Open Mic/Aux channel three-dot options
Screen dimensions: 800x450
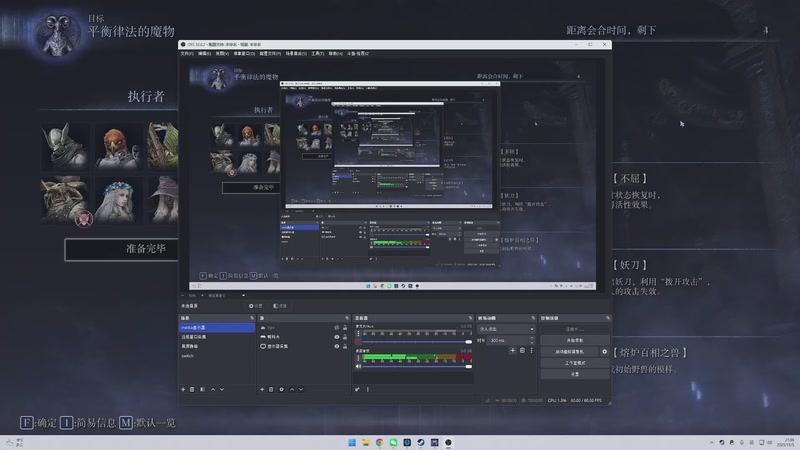pyautogui.click(x=358, y=334)
